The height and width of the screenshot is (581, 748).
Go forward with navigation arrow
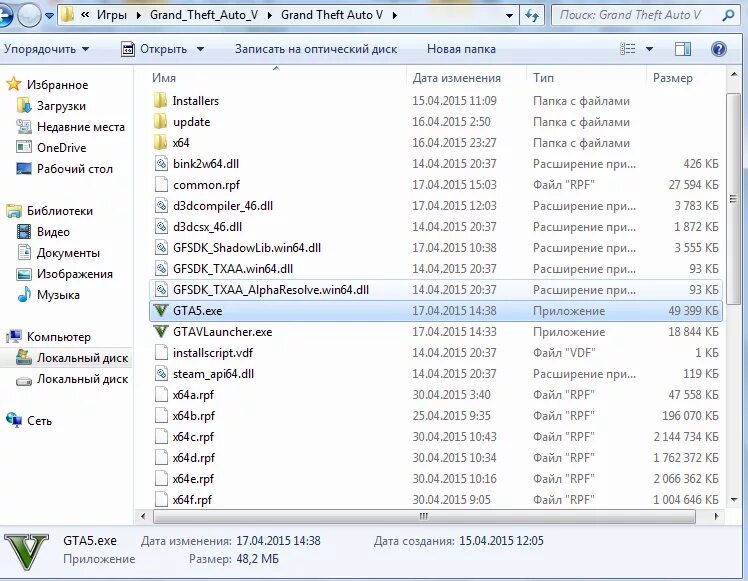pos(30,15)
